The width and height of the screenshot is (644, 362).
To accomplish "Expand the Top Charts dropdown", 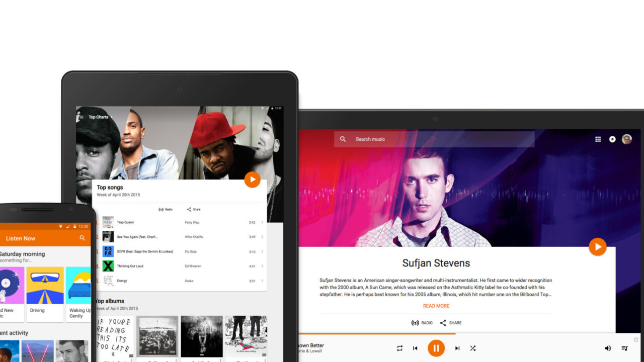I will pyautogui.click(x=111, y=117).
